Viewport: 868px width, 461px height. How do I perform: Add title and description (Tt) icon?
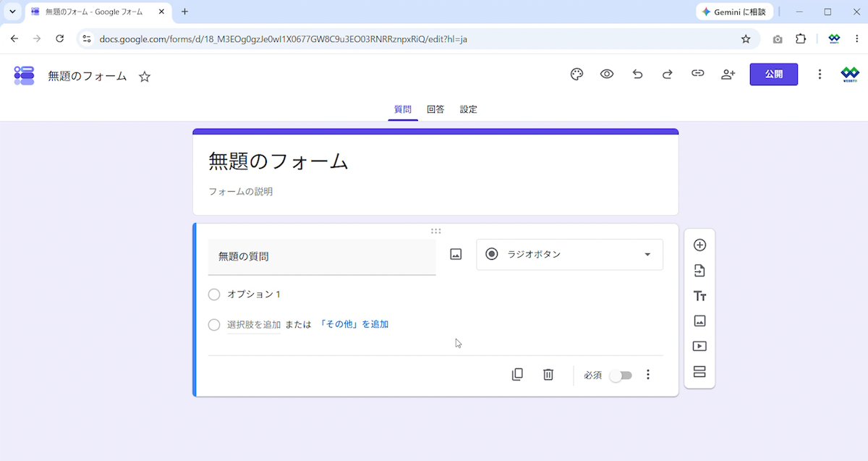[699, 296]
